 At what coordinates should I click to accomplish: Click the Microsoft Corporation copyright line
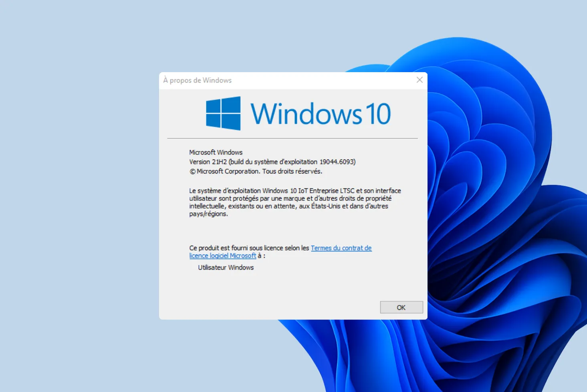(256, 171)
